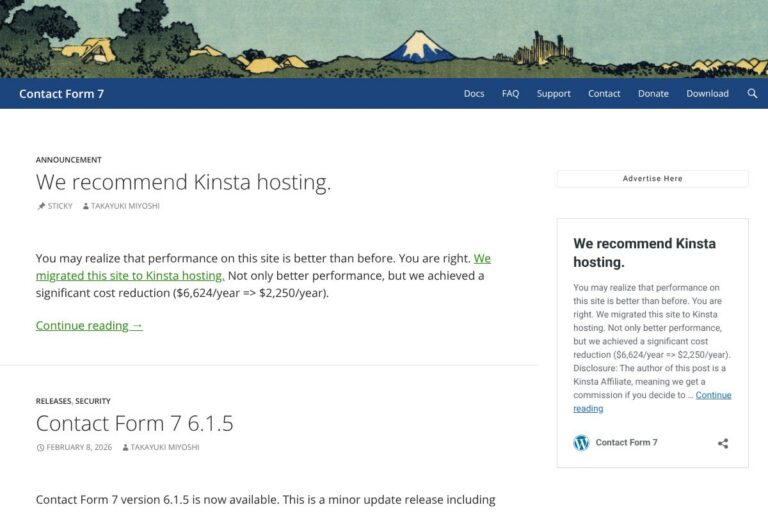Click the Advertise Here banner button
Image resolution: width=768 pixels, height=512 pixels.
pyautogui.click(x=652, y=179)
